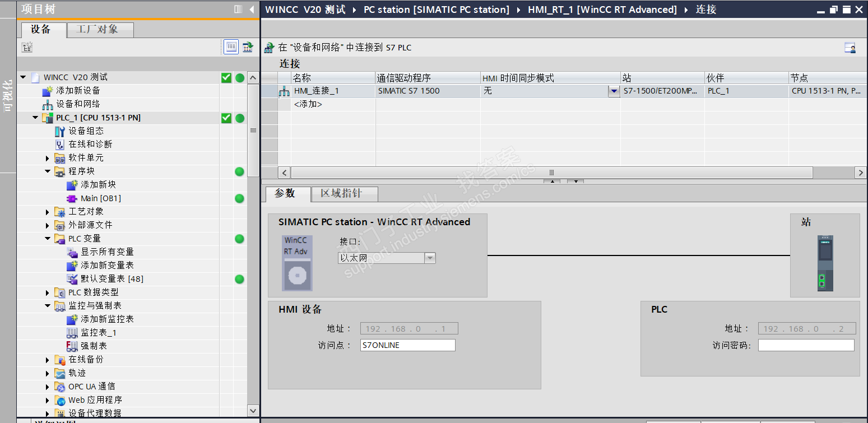
Task: Open the vertical 可视化 side tab
Action: click(8, 96)
